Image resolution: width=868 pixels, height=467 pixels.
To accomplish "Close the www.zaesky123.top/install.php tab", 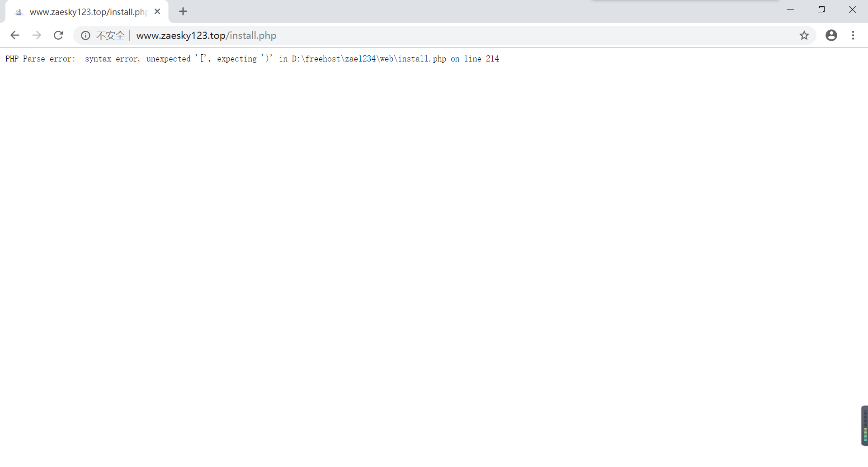I will coord(157,12).
